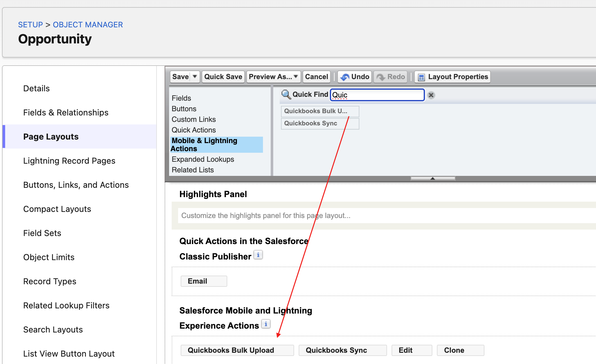Open Details in the sidebar
Viewport: 596px width, 364px height.
point(36,88)
